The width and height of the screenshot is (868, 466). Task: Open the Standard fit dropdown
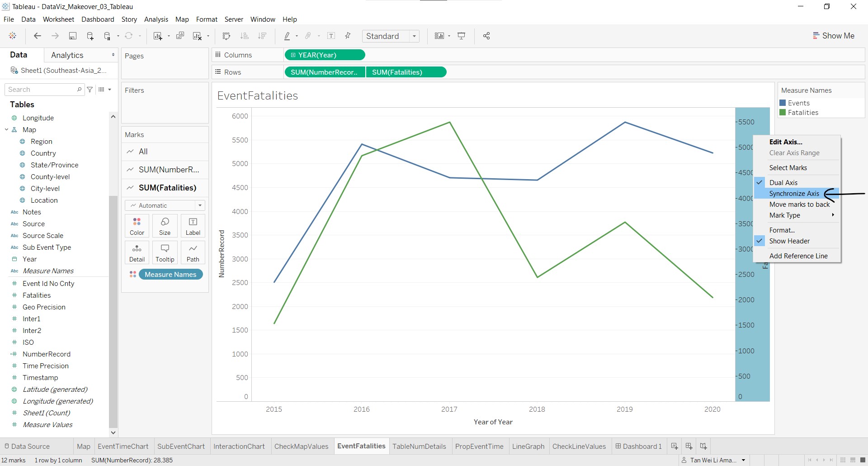[391, 36]
